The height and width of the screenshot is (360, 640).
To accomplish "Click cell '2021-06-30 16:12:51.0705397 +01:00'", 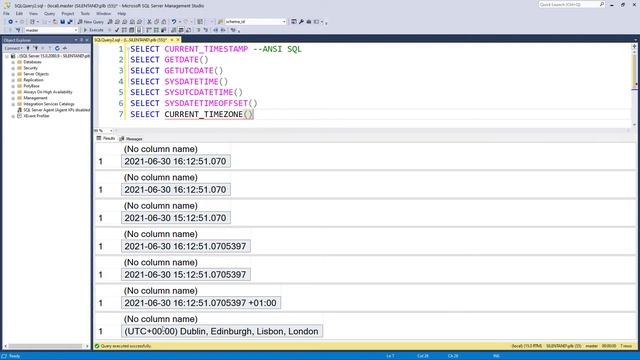I will (200, 303).
